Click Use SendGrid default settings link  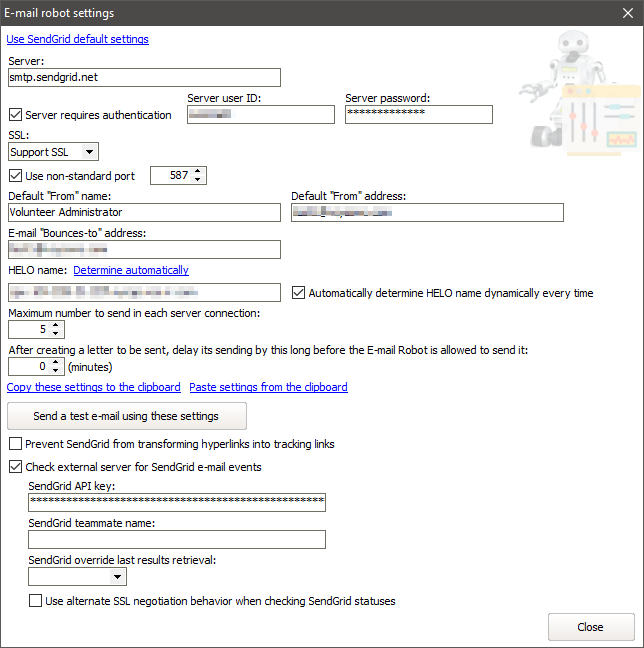(x=78, y=39)
